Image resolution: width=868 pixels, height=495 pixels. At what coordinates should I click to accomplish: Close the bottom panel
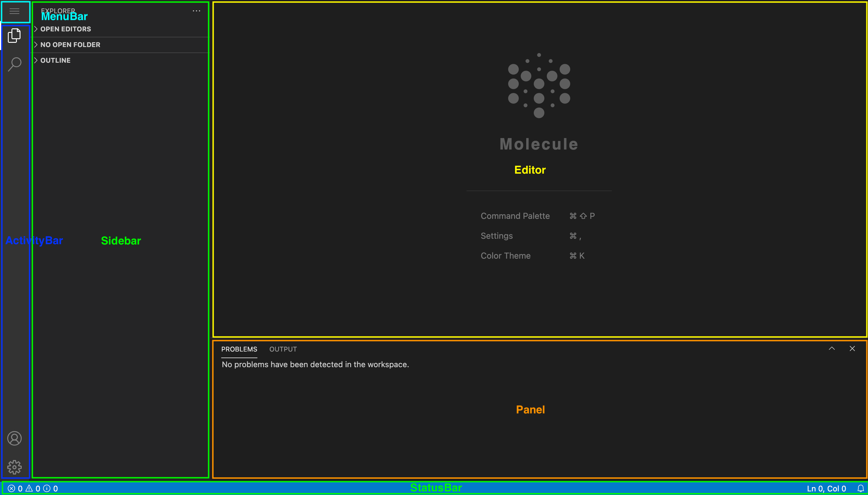coord(852,348)
